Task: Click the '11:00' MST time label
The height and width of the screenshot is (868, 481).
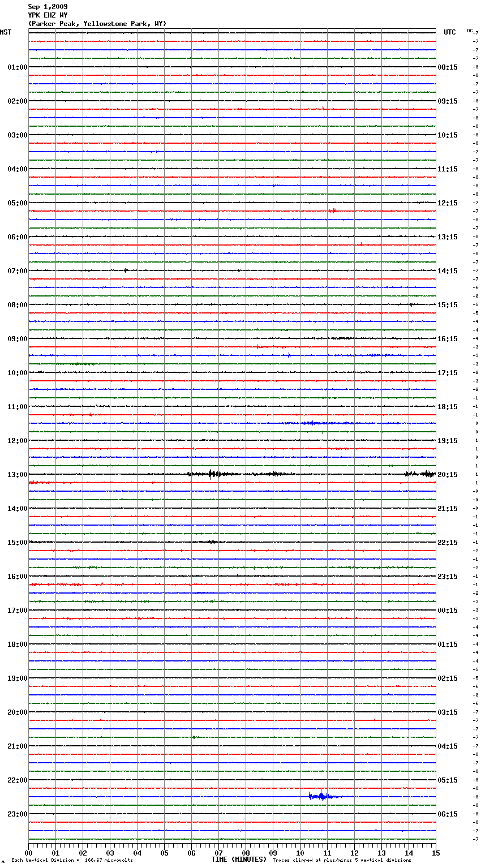Action: 18,407
